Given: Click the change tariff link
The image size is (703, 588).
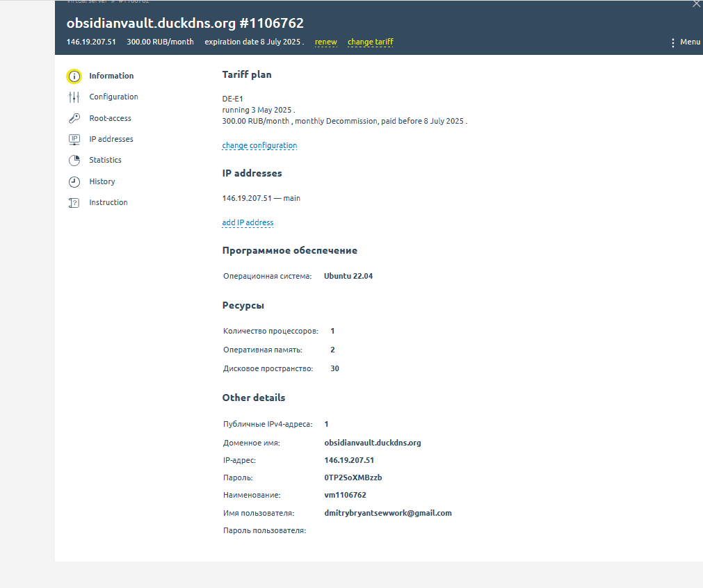Looking at the screenshot, I should [x=370, y=42].
